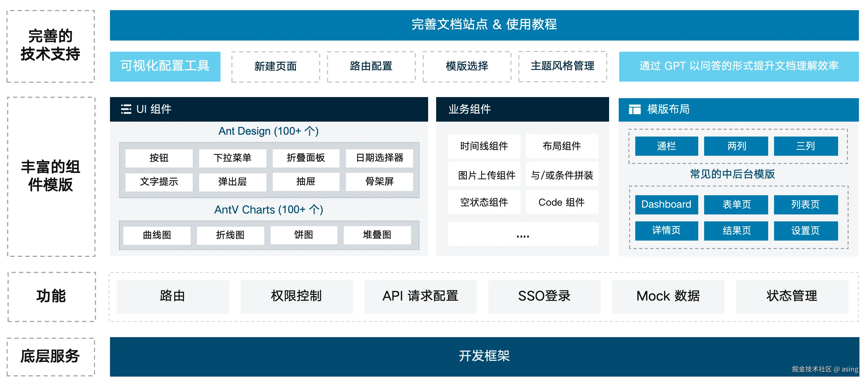Select the Dashboard template tile
Screen dimensions: 868x383
pyautogui.click(x=666, y=205)
